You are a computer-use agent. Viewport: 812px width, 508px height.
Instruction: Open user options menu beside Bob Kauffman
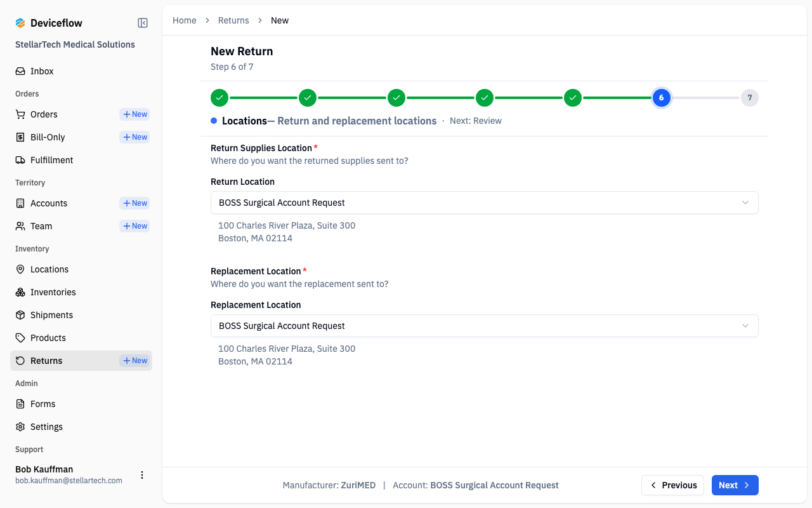[x=142, y=475]
